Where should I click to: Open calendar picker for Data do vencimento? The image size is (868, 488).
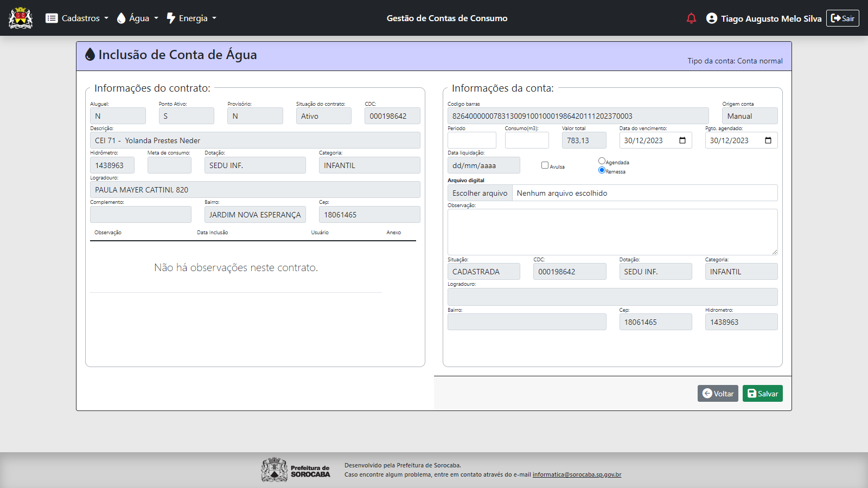click(x=682, y=140)
